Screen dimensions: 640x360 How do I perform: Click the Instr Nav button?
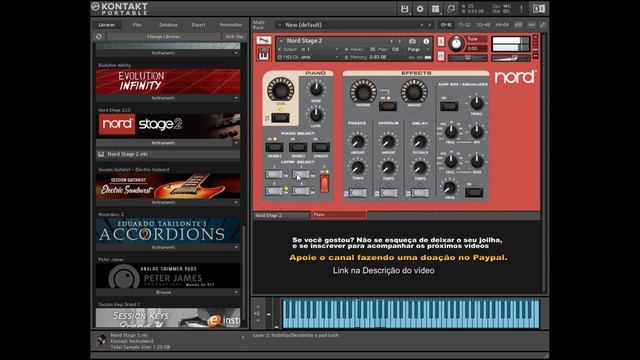point(235,37)
